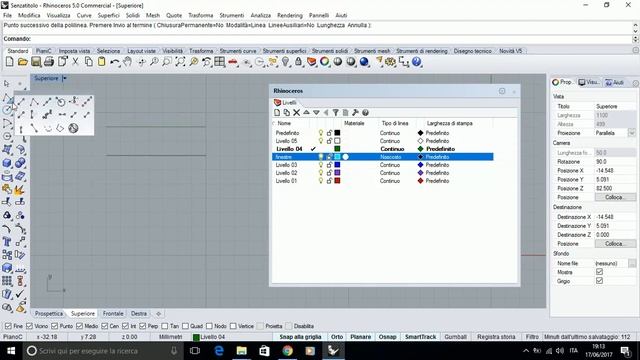Click the Print icon in the Standard toolbar
Viewport: 640px width, 360px height.
coord(49,62)
